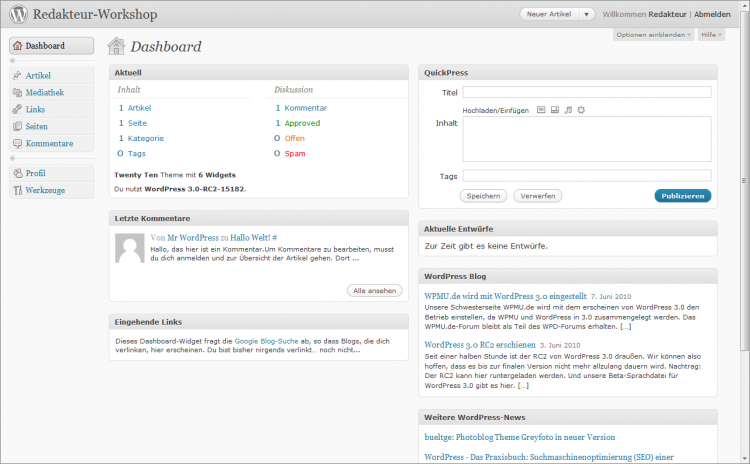
Task: Open Mediathek menu item
Action: pyautogui.click(x=52, y=92)
